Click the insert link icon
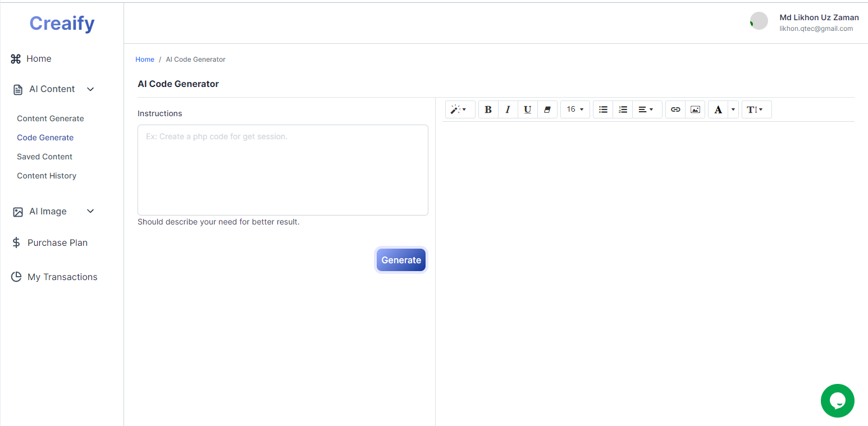This screenshot has height=426, width=868. (675, 109)
